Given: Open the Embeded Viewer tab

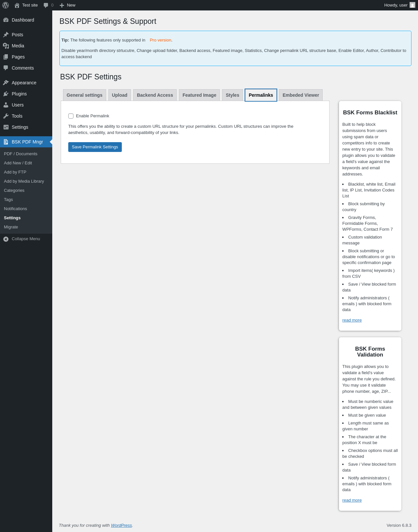Looking at the screenshot, I should [301, 95].
